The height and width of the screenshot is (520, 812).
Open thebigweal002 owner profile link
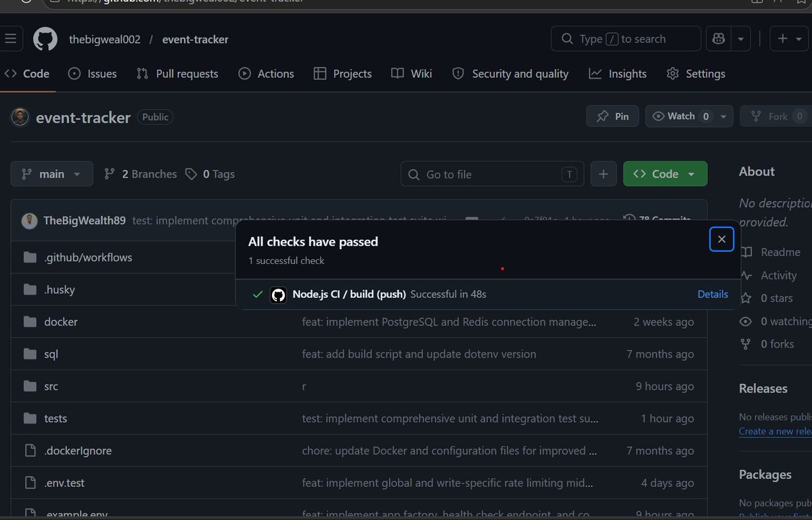coord(105,39)
